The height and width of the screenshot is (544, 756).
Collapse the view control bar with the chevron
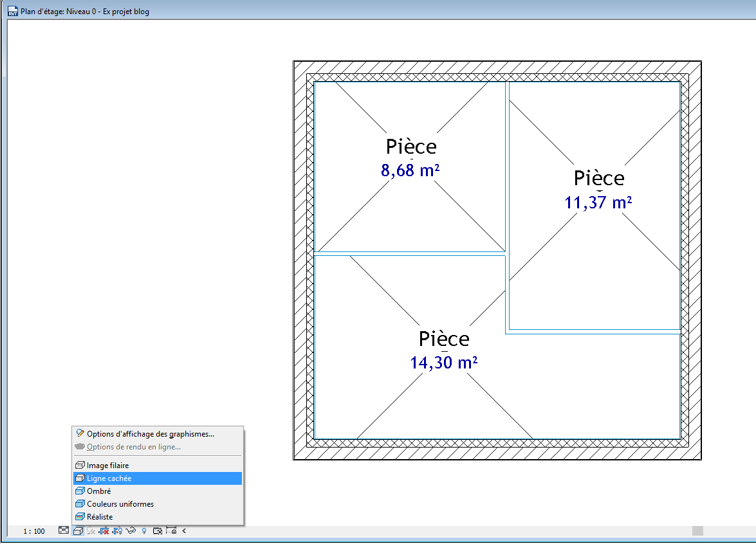click(x=183, y=531)
